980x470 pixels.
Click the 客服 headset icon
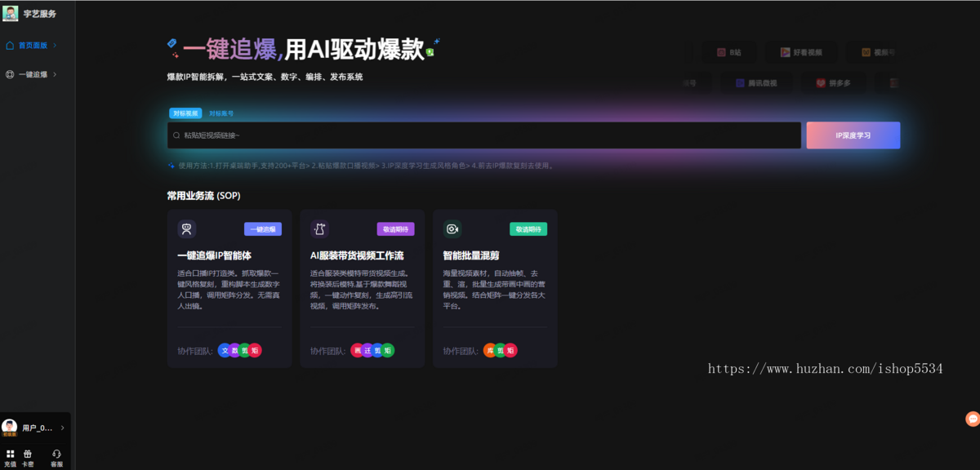pos(56,454)
